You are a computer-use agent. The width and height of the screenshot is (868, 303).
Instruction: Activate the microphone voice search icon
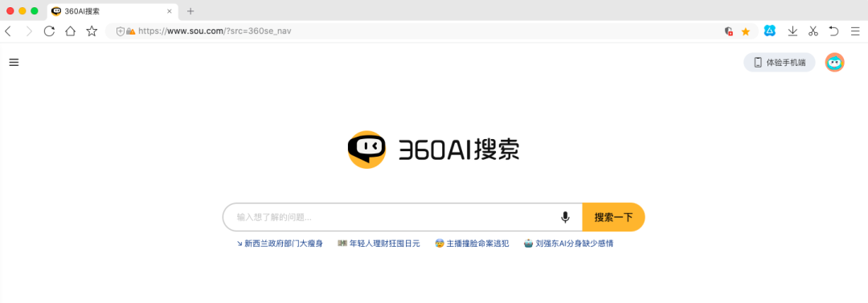(x=565, y=217)
